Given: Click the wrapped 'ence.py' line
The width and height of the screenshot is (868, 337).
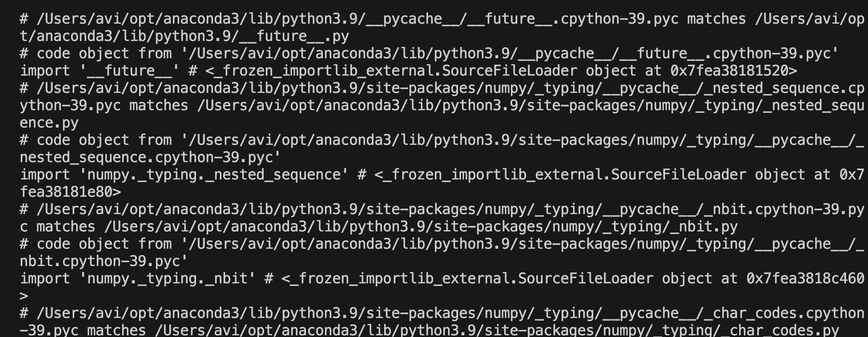Looking at the screenshot, I should coord(49,123).
